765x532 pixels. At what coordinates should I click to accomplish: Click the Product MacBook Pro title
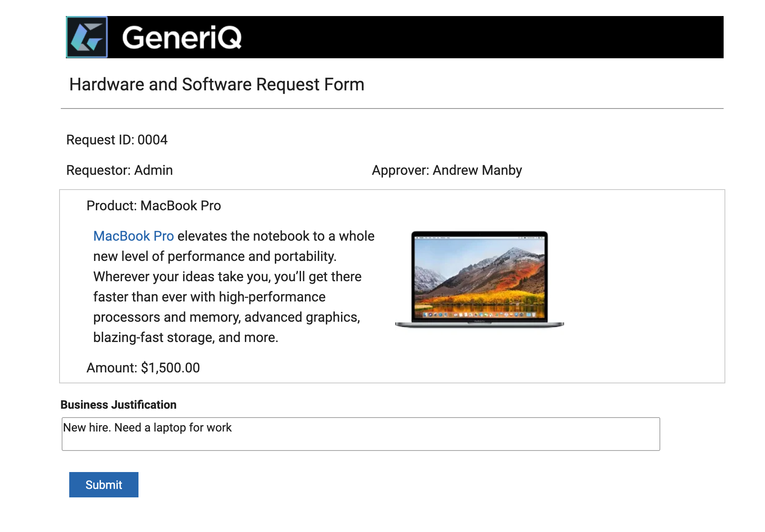(154, 206)
